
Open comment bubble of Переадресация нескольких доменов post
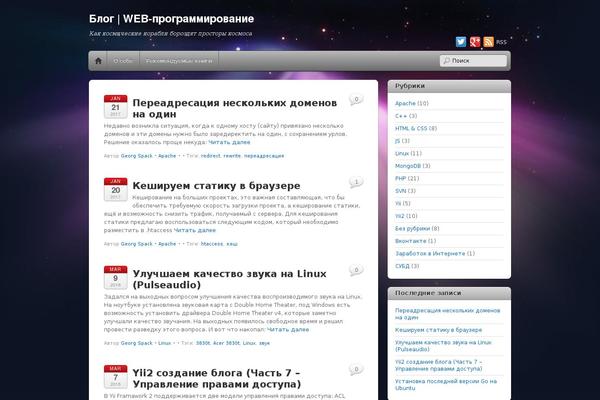[x=356, y=100]
